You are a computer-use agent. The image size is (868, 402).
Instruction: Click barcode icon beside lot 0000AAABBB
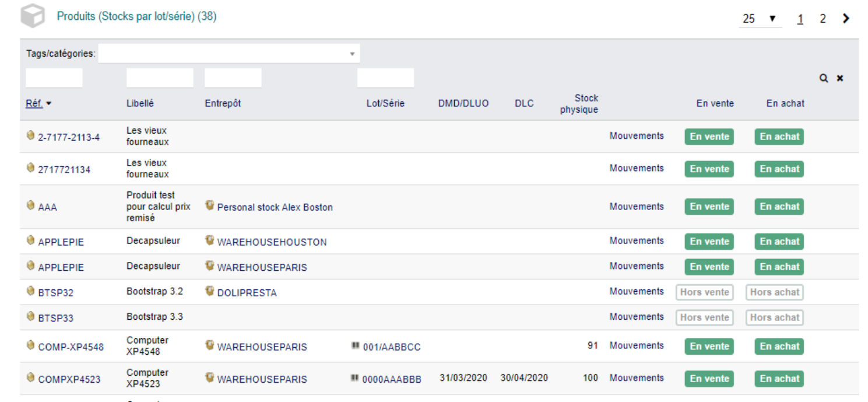click(355, 378)
